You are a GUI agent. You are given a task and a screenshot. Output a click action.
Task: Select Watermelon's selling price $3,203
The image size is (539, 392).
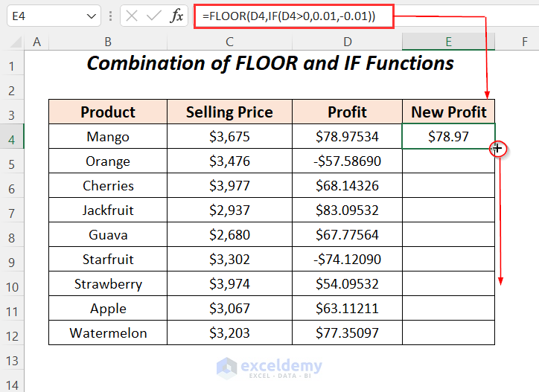pyautogui.click(x=229, y=333)
